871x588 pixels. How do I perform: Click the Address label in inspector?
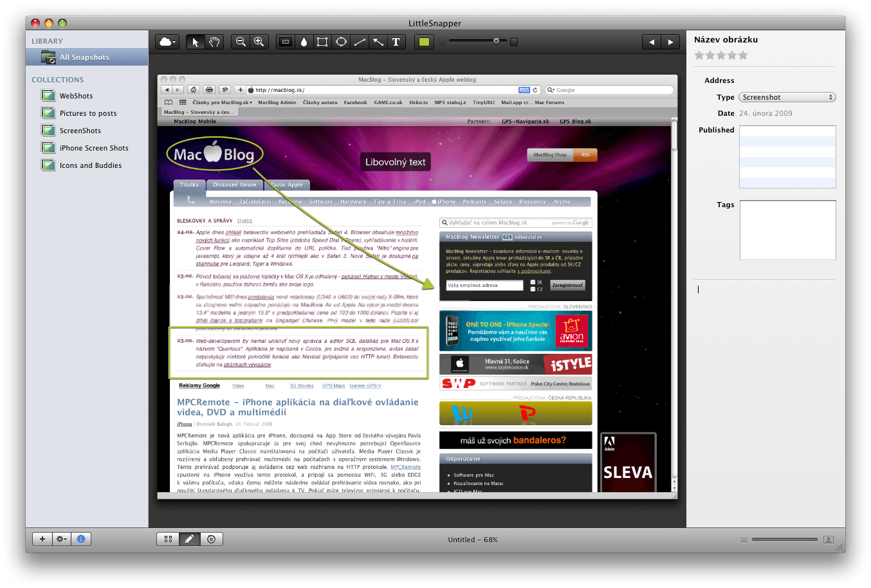coord(719,80)
